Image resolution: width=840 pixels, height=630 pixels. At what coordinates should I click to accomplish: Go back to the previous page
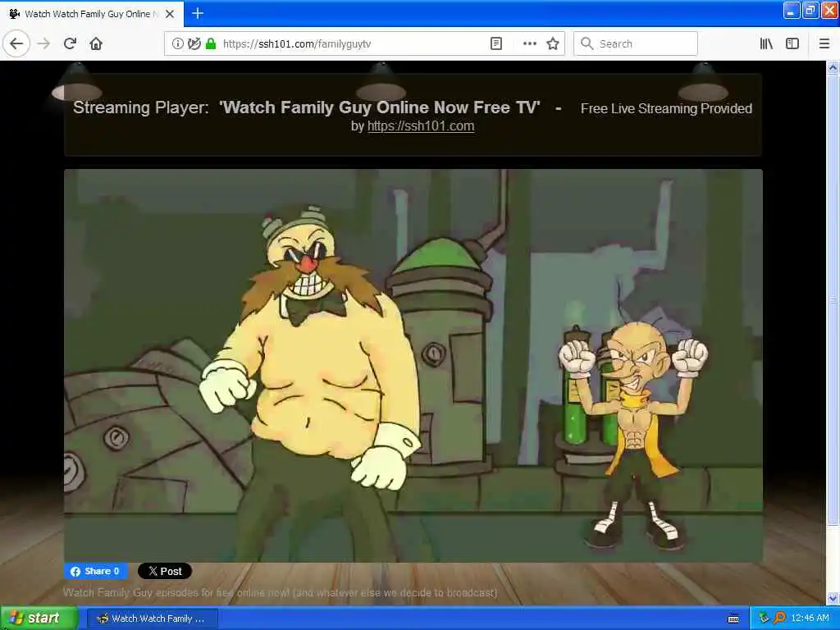pos(16,43)
